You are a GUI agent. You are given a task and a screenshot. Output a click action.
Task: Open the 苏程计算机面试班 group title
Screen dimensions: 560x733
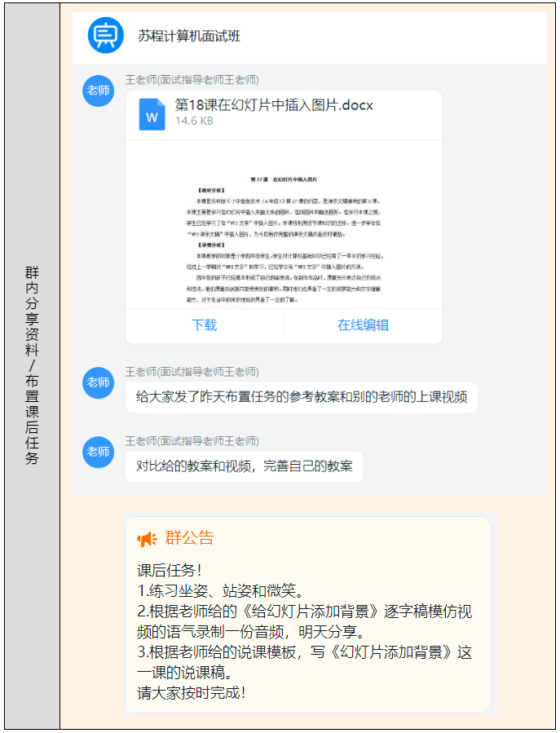click(x=189, y=37)
